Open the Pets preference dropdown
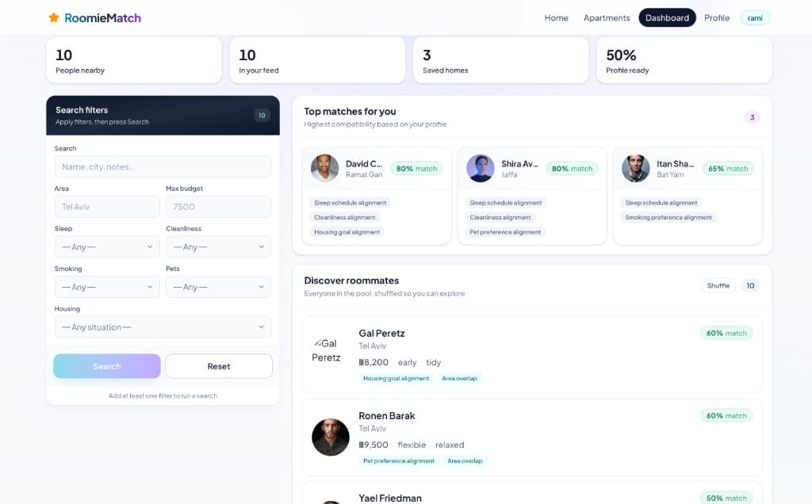 [x=219, y=287]
